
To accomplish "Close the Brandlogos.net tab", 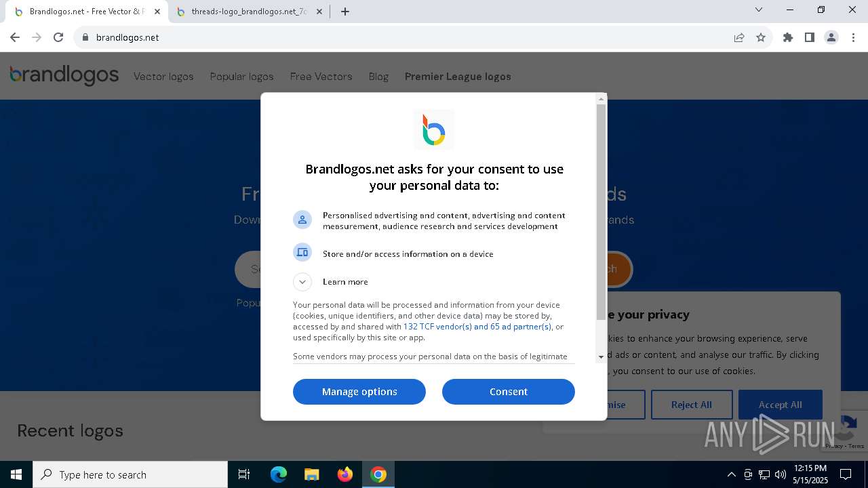I will click(x=157, y=12).
